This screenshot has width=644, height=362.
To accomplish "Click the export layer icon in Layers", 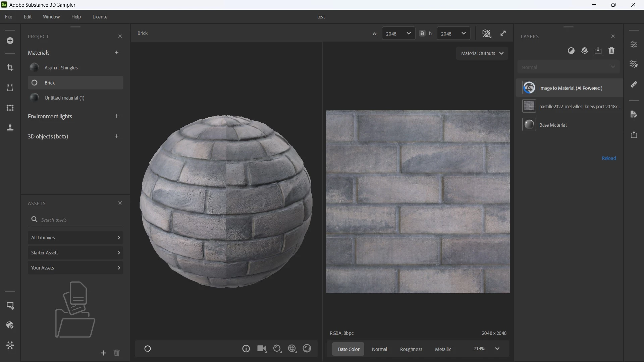I will (x=598, y=51).
